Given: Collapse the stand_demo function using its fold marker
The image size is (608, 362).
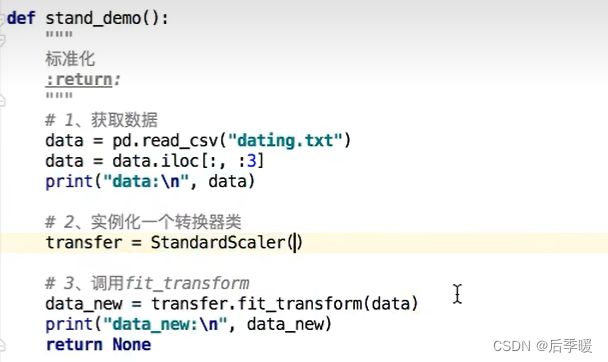Looking at the screenshot, I should [x=2, y=19].
